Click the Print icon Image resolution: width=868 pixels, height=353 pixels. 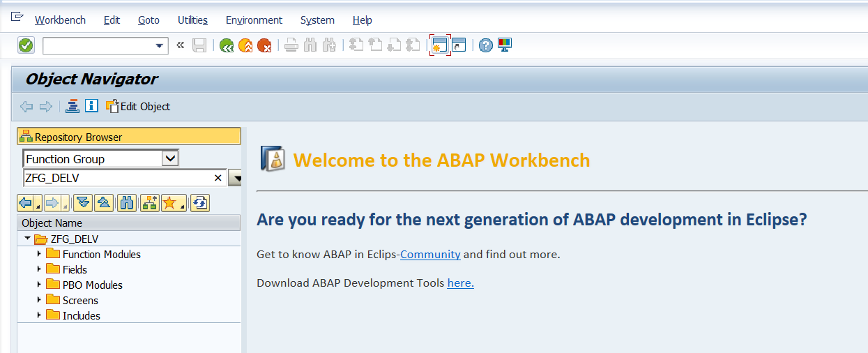(x=291, y=45)
